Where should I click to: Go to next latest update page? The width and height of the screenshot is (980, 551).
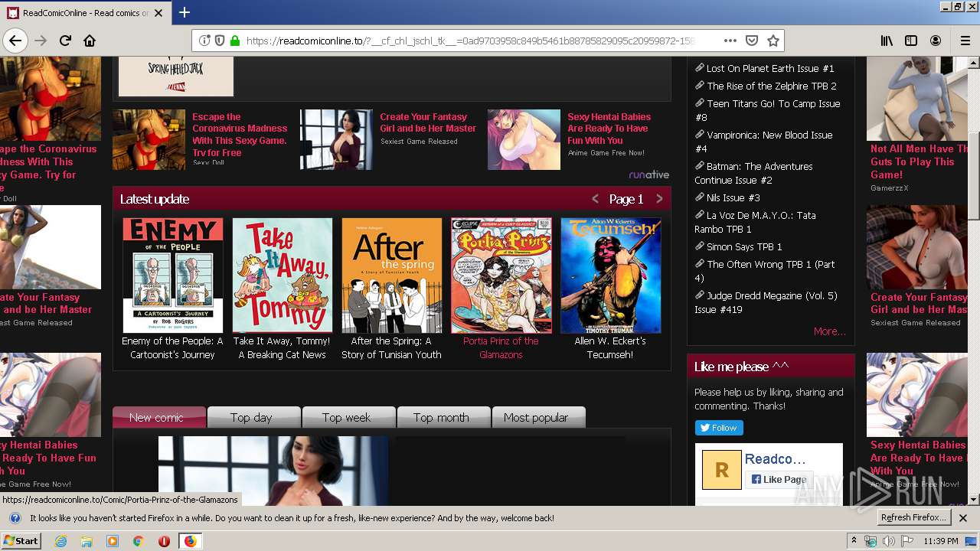tap(659, 199)
